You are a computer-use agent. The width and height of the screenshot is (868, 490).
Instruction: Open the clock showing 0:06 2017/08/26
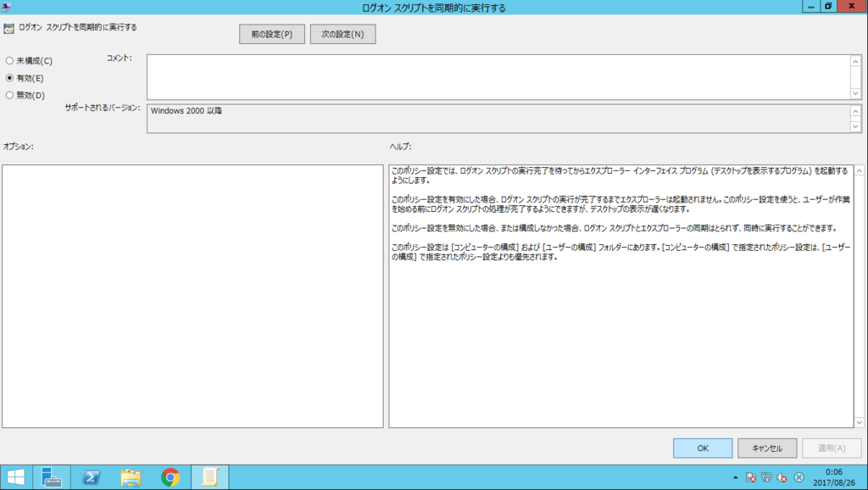coord(834,477)
